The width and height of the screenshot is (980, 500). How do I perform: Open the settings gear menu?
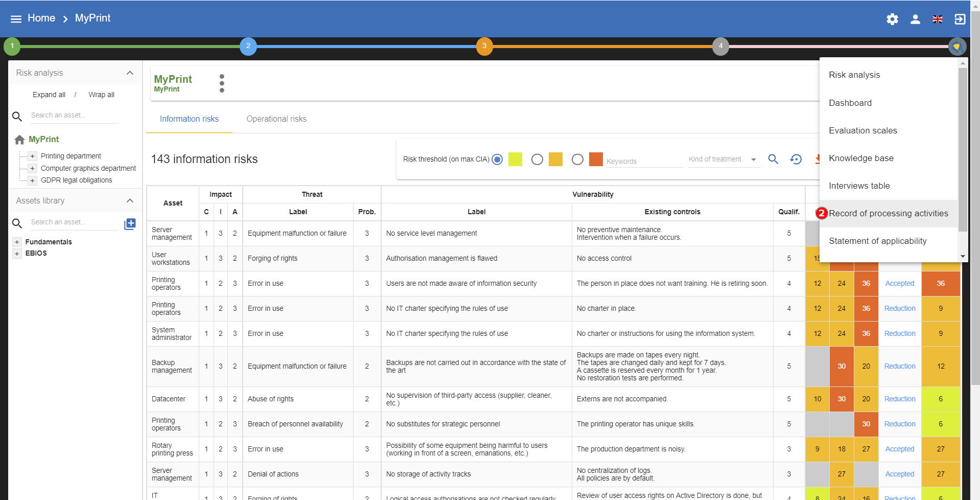892,19
